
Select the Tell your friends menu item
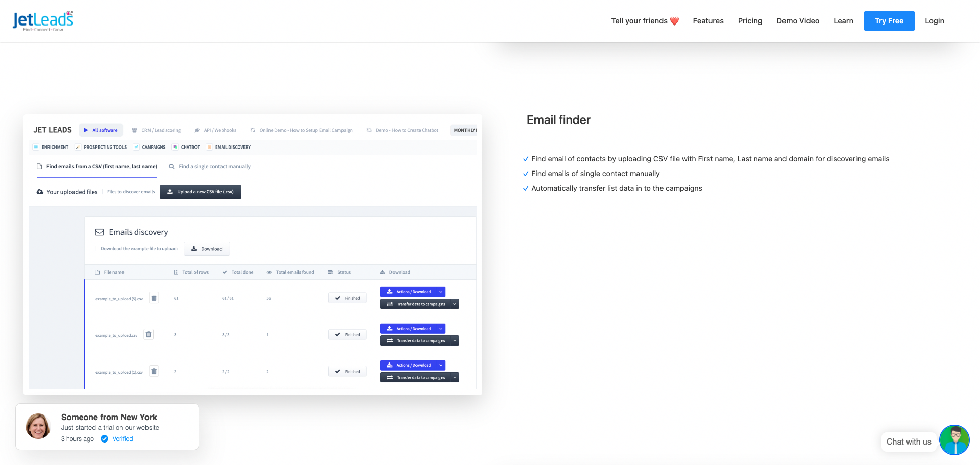point(645,21)
